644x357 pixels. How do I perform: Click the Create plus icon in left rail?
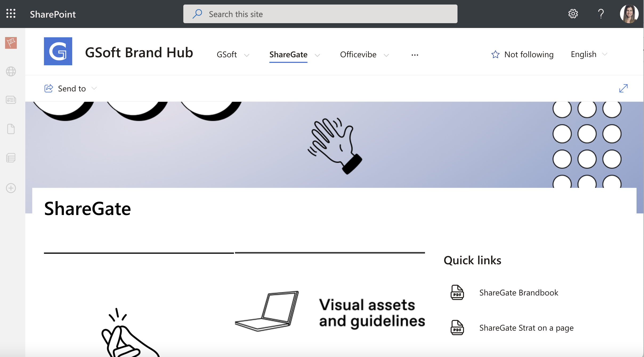[x=11, y=188]
